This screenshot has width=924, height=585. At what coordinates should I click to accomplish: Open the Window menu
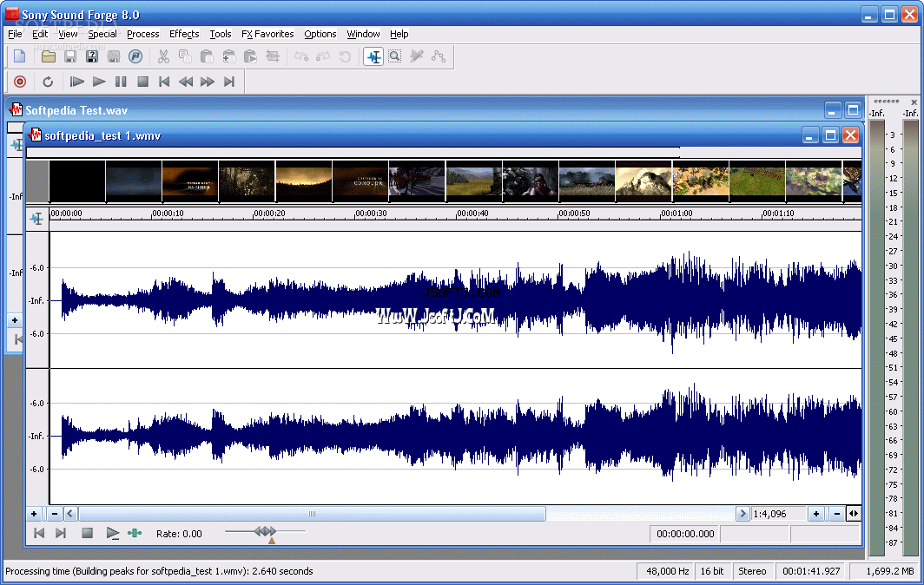pyautogui.click(x=363, y=34)
